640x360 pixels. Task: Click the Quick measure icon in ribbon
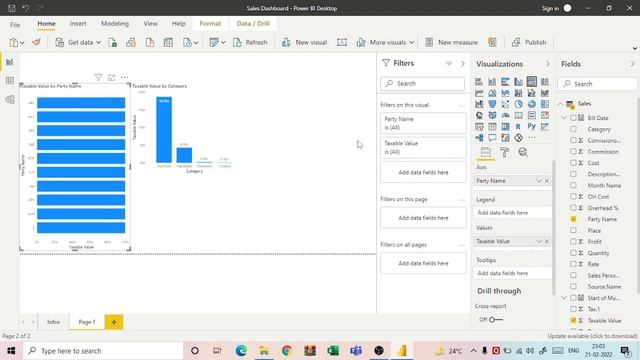tap(492, 42)
